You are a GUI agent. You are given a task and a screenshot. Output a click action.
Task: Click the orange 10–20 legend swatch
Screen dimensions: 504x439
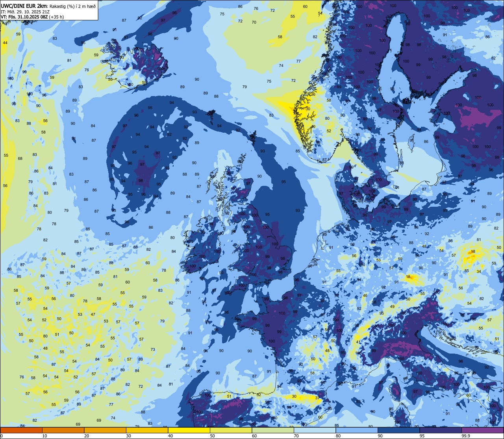[x=63, y=430]
